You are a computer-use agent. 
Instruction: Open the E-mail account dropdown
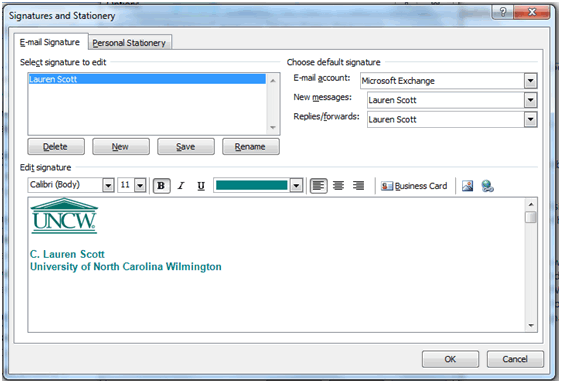tap(531, 81)
